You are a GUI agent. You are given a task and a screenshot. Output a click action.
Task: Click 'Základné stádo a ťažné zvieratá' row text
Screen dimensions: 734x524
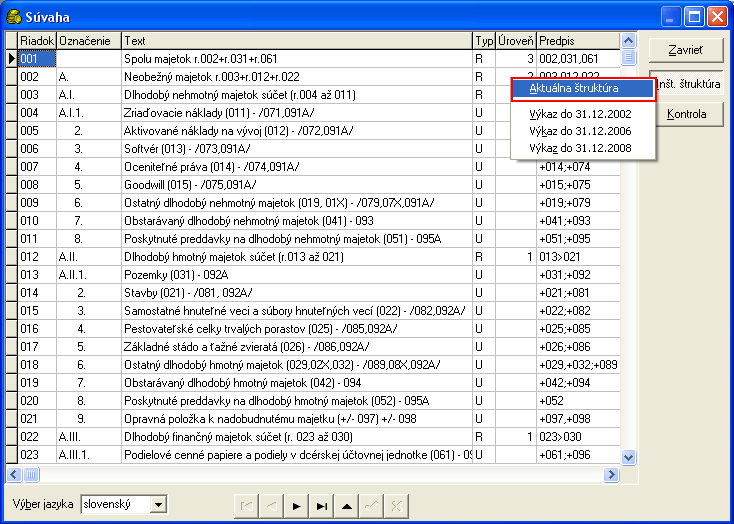247,347
